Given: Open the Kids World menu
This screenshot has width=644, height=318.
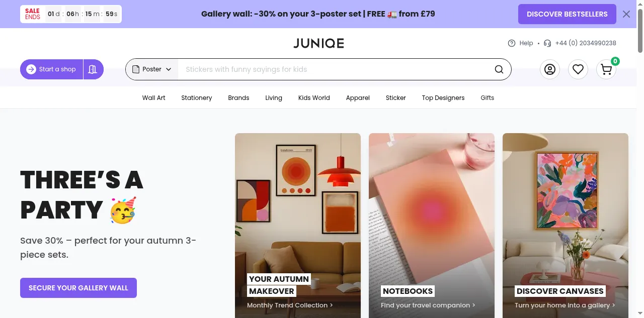Looking at the screenshot, I should (314, 98).
